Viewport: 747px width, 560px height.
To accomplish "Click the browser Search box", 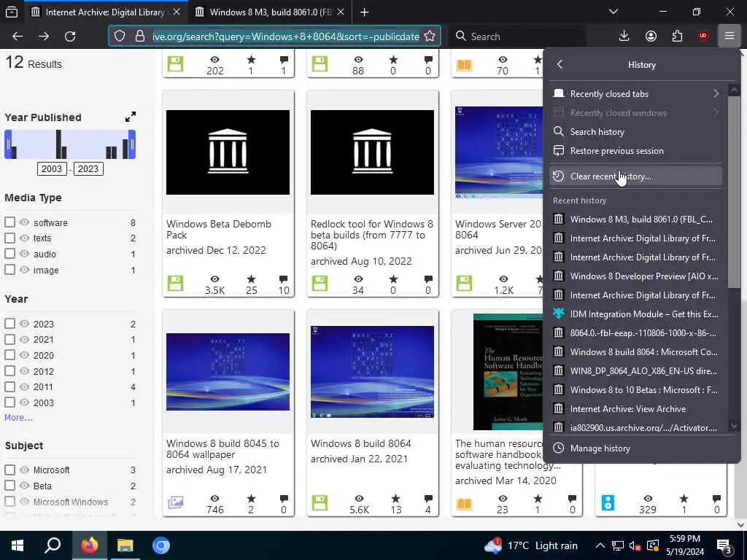I will click(x=517, y=36).
